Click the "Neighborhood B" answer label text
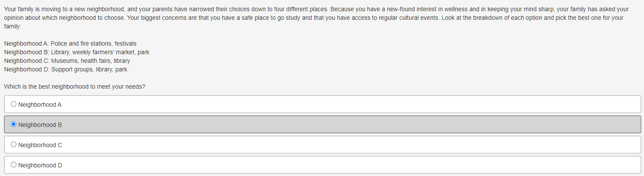Image resolution: width=644 pixels, height=176 pixels. pos(40,125)
